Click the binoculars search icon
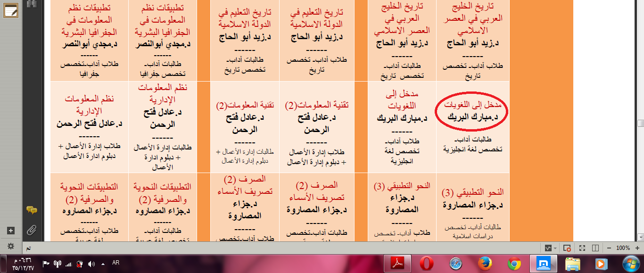Viewport: 644px width, 273px height. click(x=32, y=3)
